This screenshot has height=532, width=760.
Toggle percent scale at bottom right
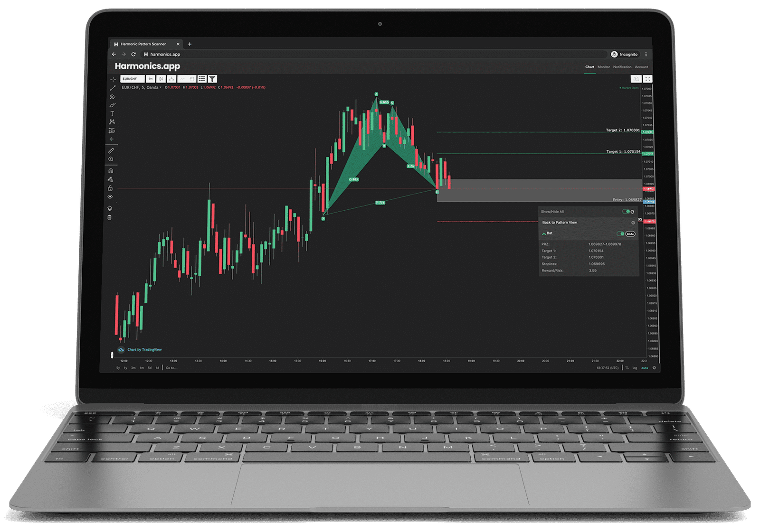(627, 368)
